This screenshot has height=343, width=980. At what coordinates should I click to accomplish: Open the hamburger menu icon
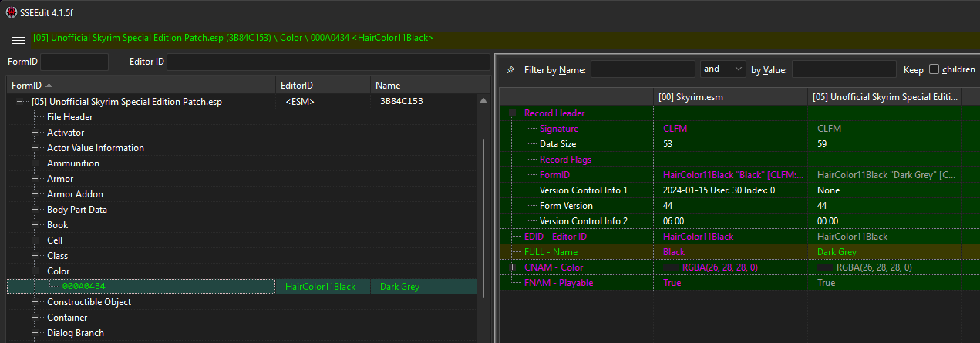19,39
